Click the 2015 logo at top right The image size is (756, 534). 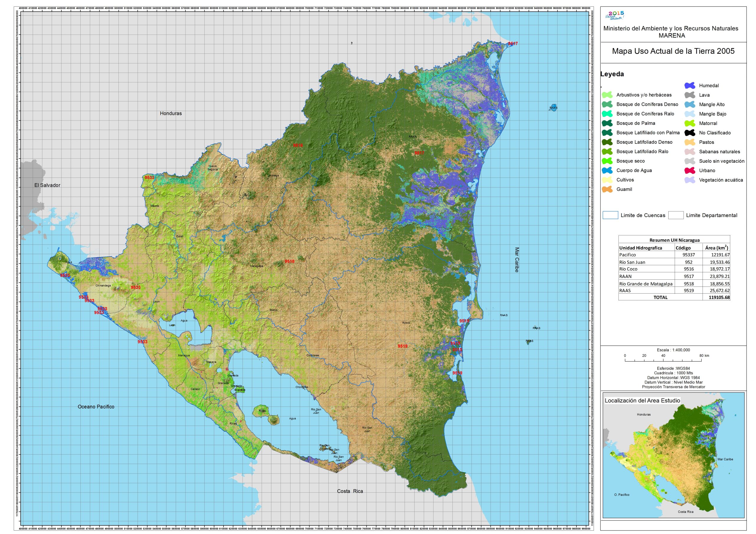(615, 15)
